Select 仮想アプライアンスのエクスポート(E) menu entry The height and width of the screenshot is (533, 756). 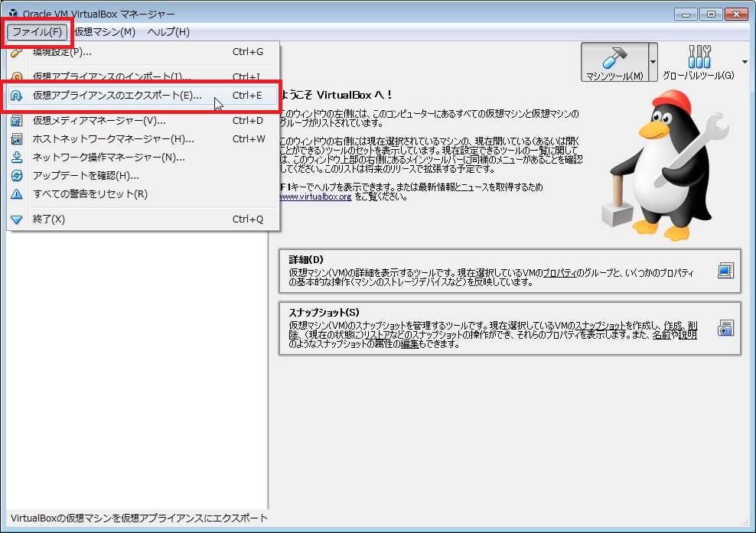(117, 96)
